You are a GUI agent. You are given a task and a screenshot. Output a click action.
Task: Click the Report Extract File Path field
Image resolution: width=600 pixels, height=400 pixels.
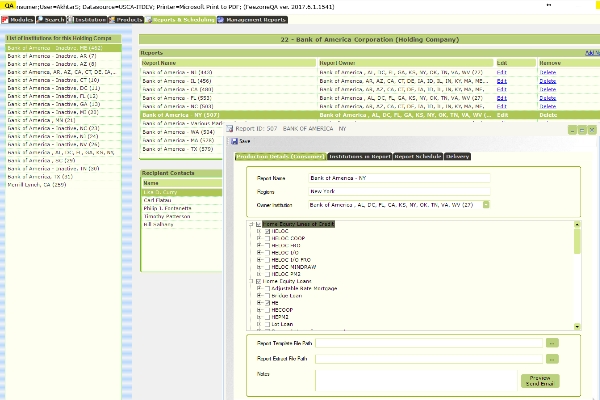(x=429, y=359)
